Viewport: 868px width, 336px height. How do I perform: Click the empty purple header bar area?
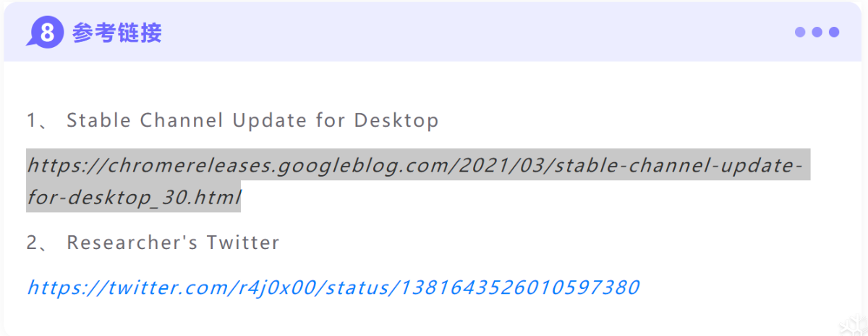click(470, 33)
